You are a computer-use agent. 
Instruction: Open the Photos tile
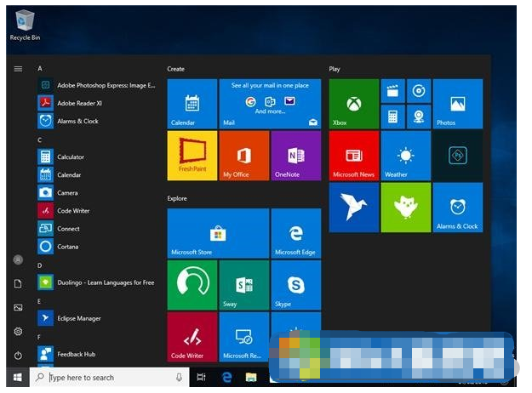[457, 104]
